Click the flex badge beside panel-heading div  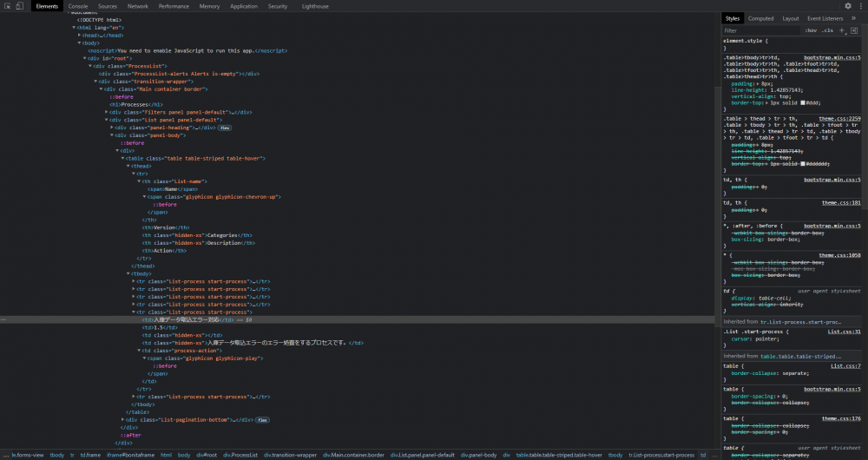(x=224, y=128)
